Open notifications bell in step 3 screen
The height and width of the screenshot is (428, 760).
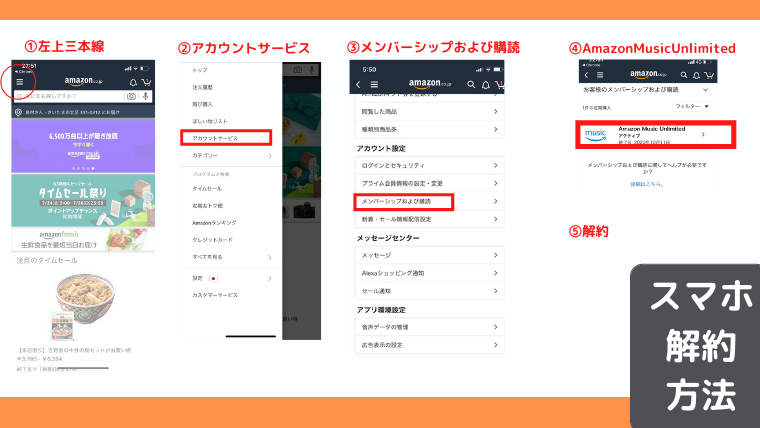(486, 85)
